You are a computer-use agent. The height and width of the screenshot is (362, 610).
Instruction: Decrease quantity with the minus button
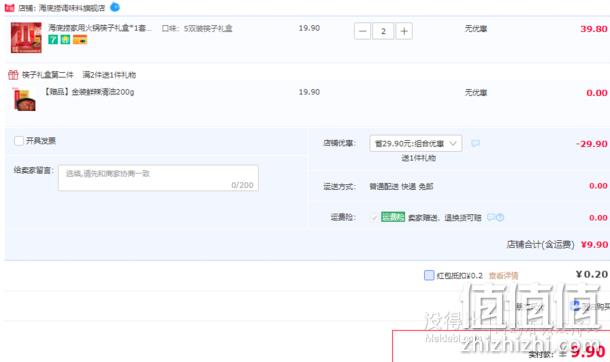coord(362,31)
